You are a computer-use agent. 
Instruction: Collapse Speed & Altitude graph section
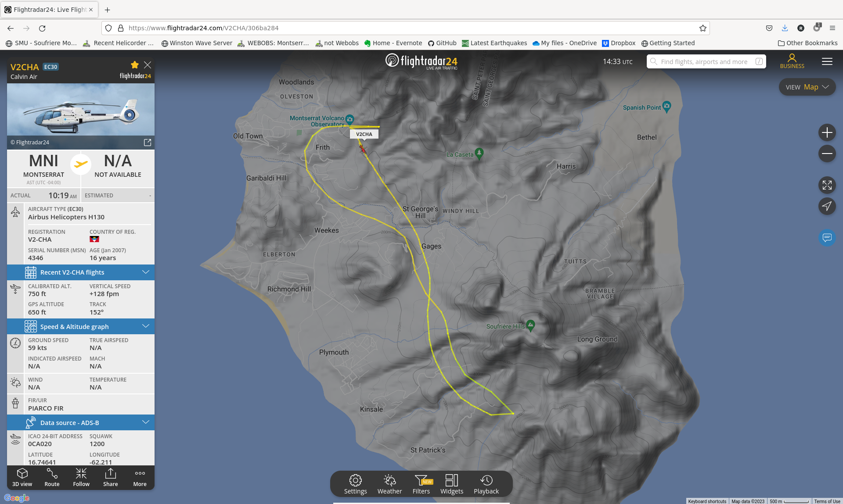[81, 327]
